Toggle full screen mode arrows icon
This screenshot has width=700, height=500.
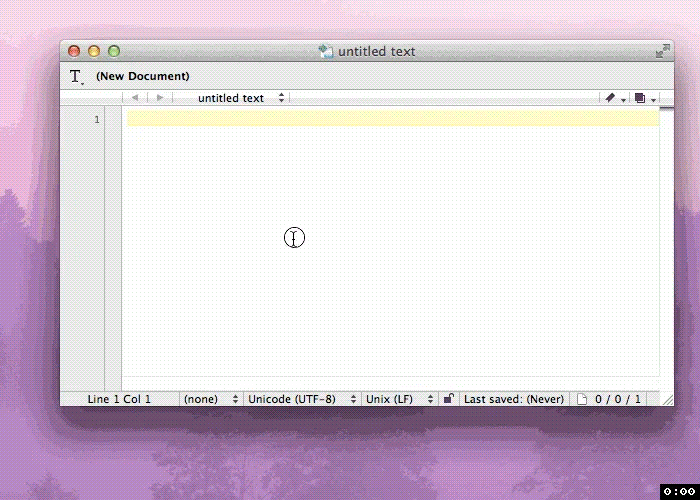click(x=662, y=51)
